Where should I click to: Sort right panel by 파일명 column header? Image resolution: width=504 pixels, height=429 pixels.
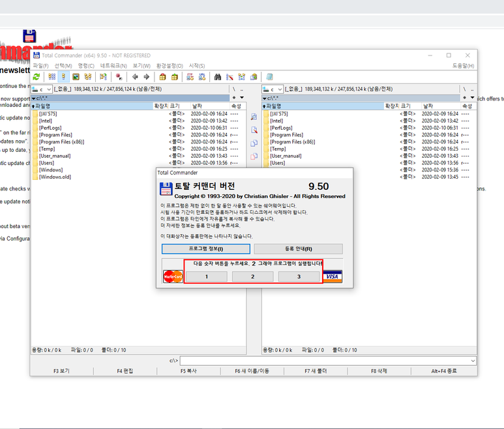[323, 106]
